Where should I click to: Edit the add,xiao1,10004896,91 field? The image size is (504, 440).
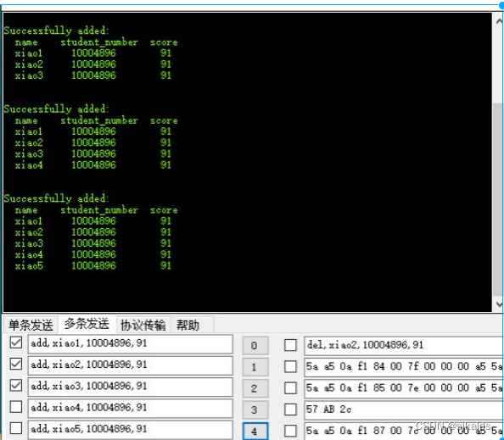click(130, 344)
